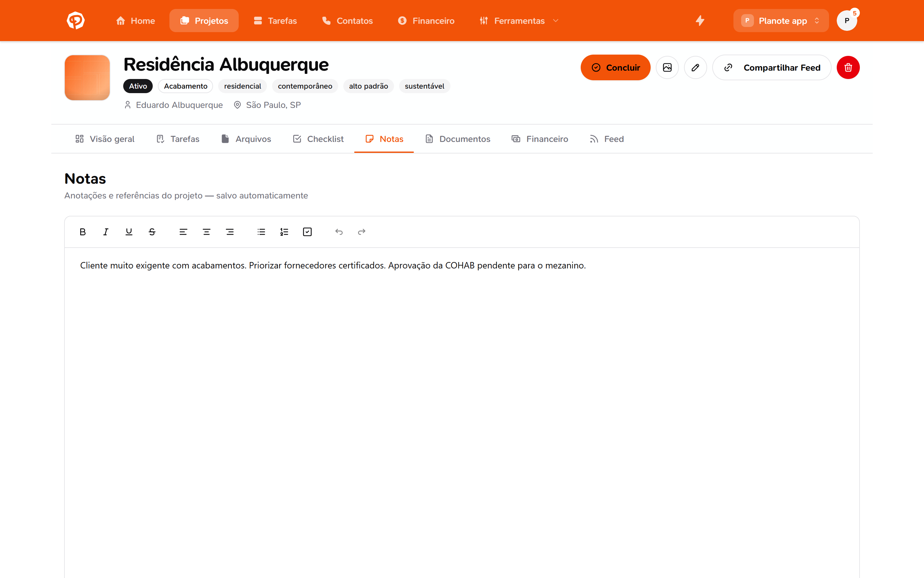This screenshot has width=924, height=578.
Task: Change the project cover image
Action: (667, 67)
